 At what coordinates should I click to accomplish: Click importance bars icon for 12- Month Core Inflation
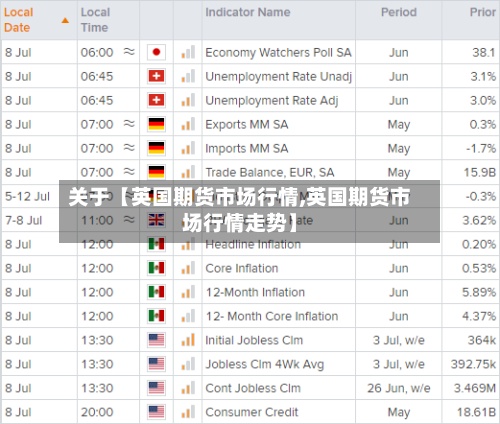click(x=188, y=316)
